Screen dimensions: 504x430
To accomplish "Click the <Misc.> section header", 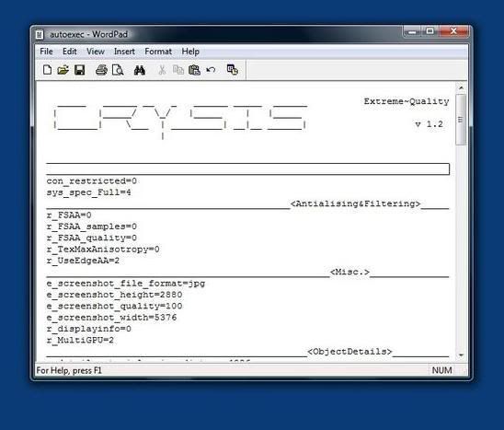I will point(349,272).
